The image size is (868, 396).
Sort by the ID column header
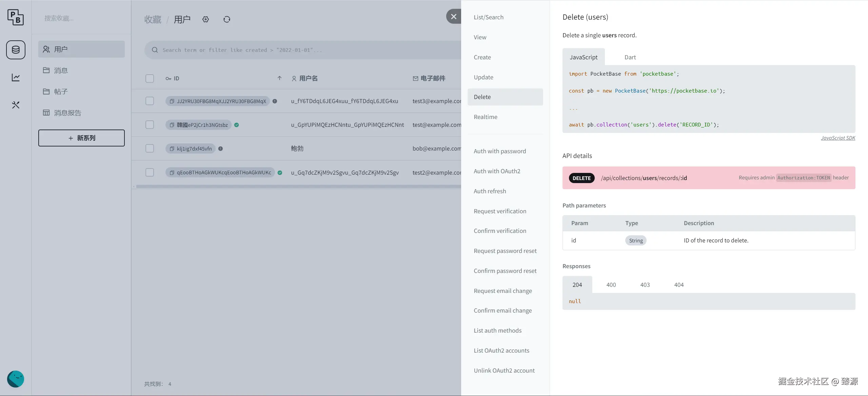coord(176,79)
